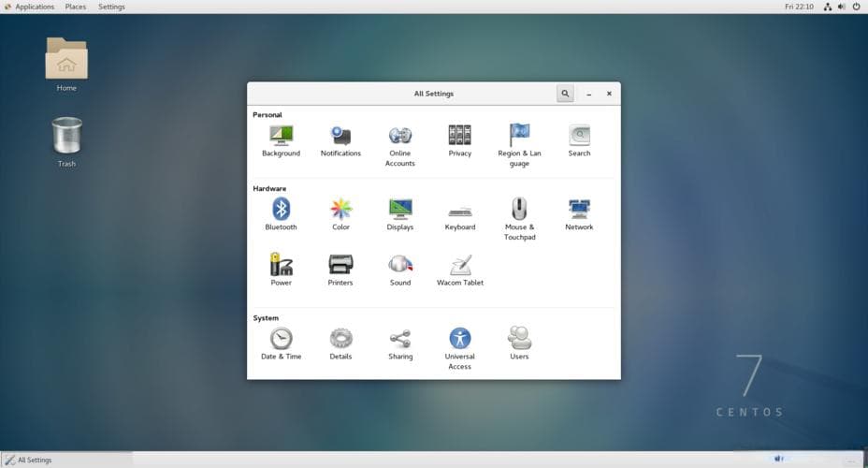Screen dimensions: 868x468
Task: Open the Settings menu in top bar
Action: pos(112,7)
